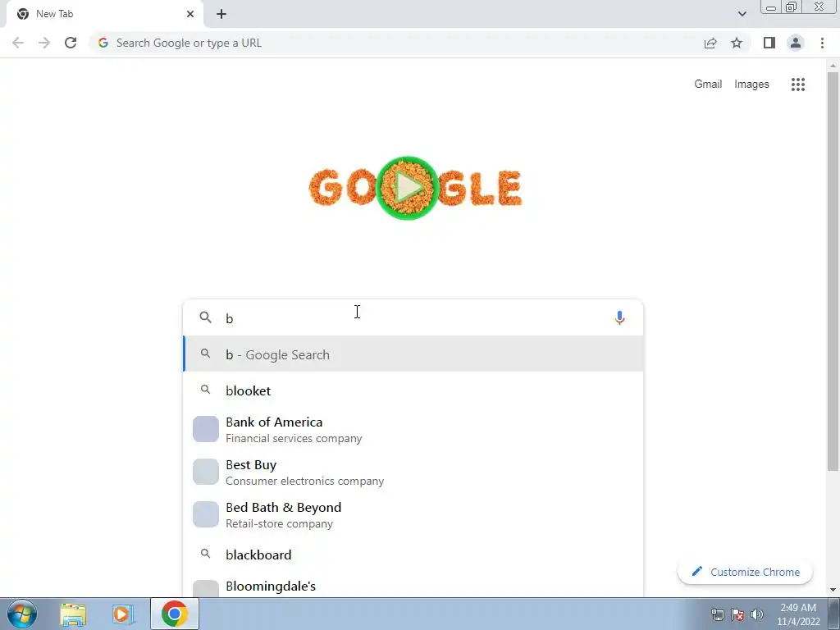This screenshot has height=630, width=840.
Task: Open the Action Center flag icon
Action: [737, 614]
